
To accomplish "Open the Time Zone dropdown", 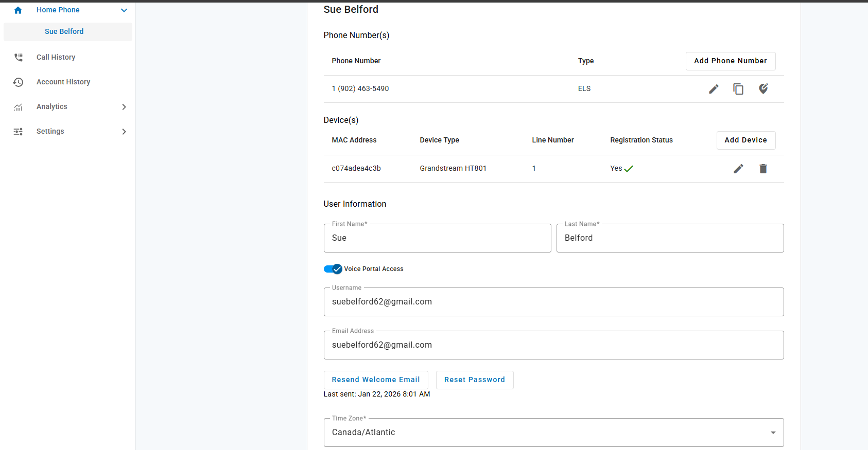I will click(x=553, y=433).
